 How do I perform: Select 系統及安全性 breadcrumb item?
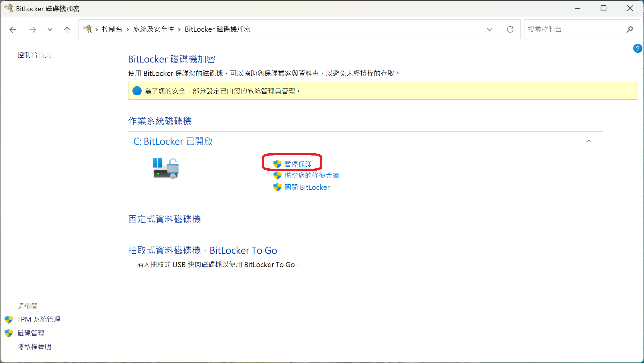(154, 29)
